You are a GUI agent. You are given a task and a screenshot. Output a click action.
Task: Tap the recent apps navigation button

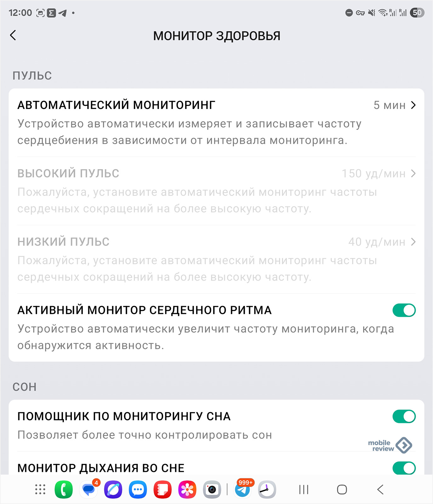pyautogui.click(x=304, y=490)
